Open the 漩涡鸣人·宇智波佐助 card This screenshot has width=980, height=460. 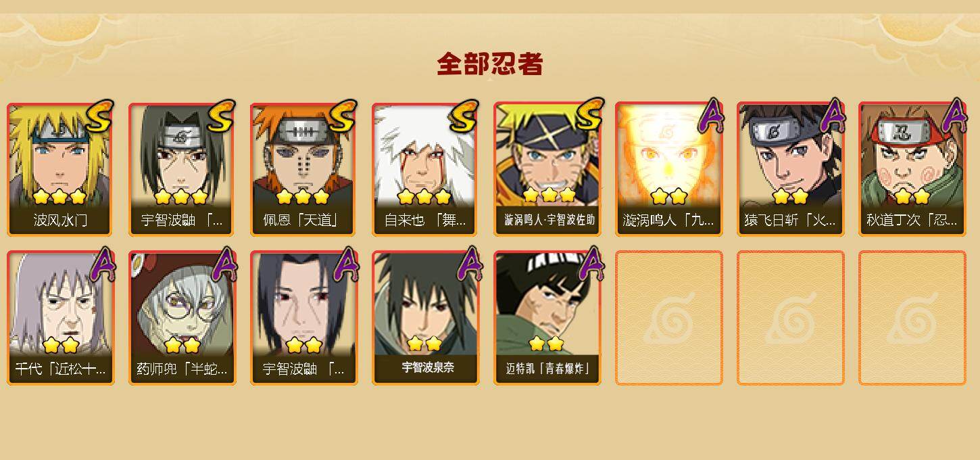coord(547,169)
